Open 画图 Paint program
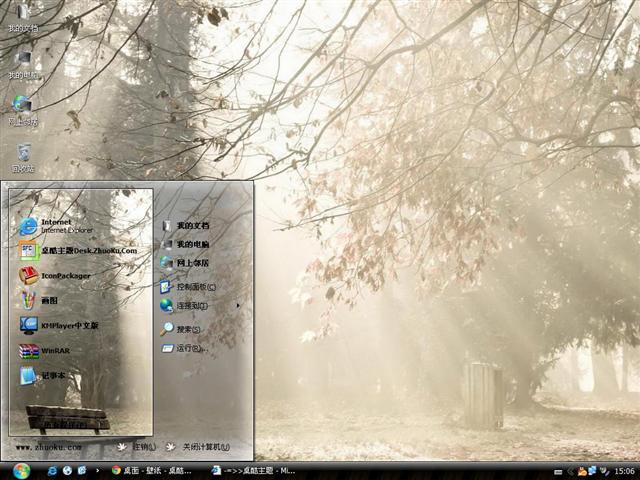 [x=38, y=301]
